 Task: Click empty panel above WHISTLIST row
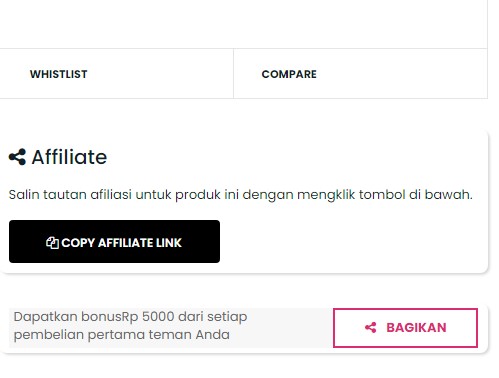pos(243,23)
